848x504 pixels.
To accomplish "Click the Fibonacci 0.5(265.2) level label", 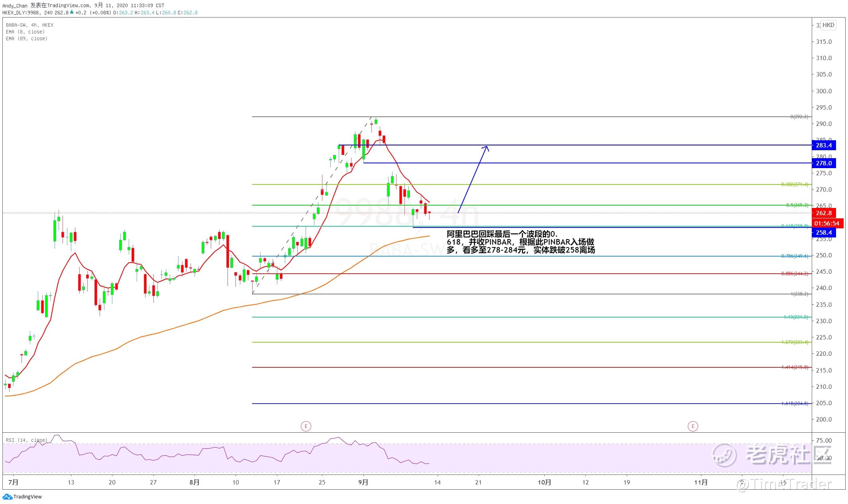I will pyautogui.click(x=797, y=205).
